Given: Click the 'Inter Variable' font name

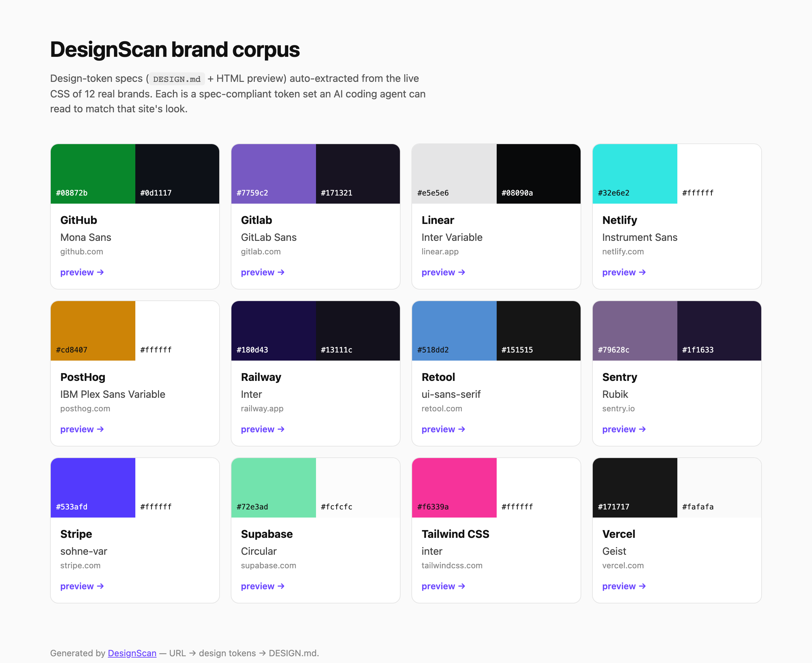Looking at the screenshot, I should click(452, 237).
